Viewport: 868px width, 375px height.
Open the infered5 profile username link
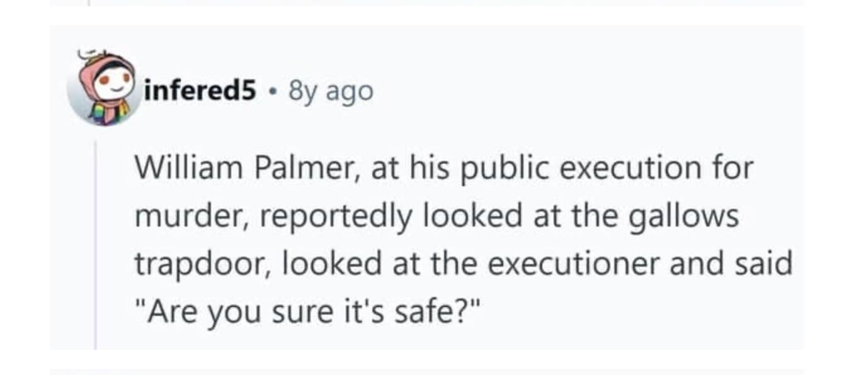[200, 91]
